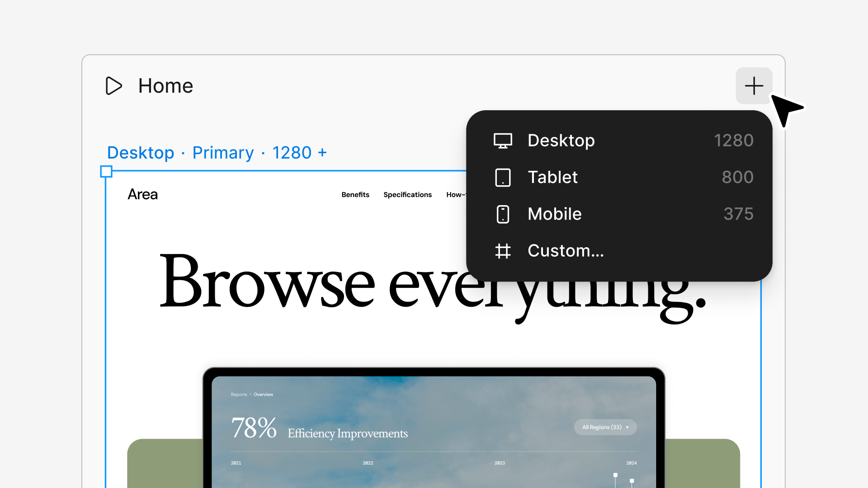Click the Area logo in the page
The height and width of the screenshot is (488, 868).
coord(142,194)
